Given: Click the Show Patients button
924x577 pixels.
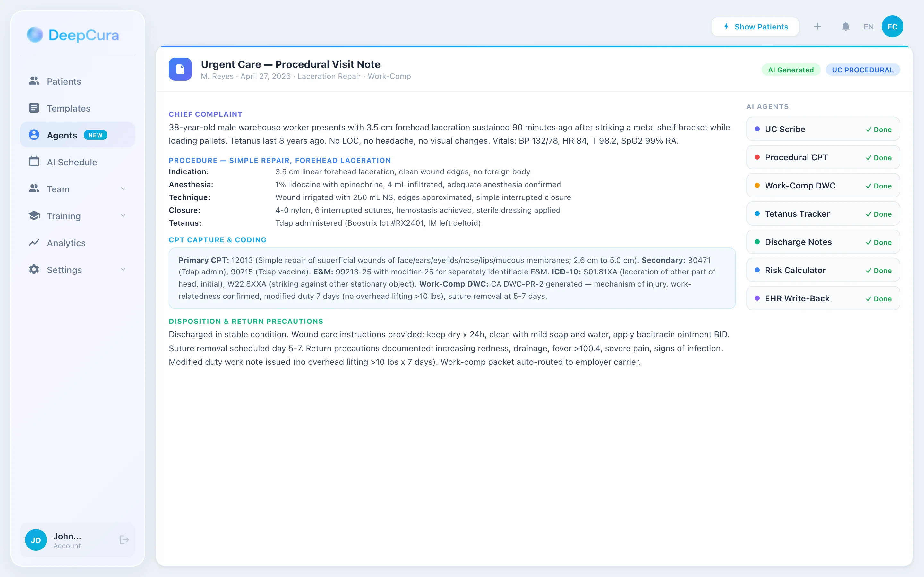Looking at the screenshot, I should tap(755, 27).
